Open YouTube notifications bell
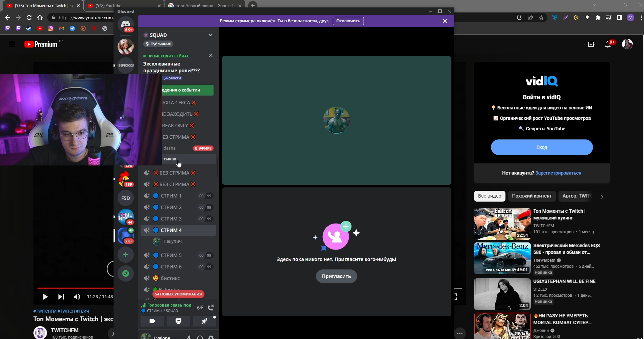 608,44
